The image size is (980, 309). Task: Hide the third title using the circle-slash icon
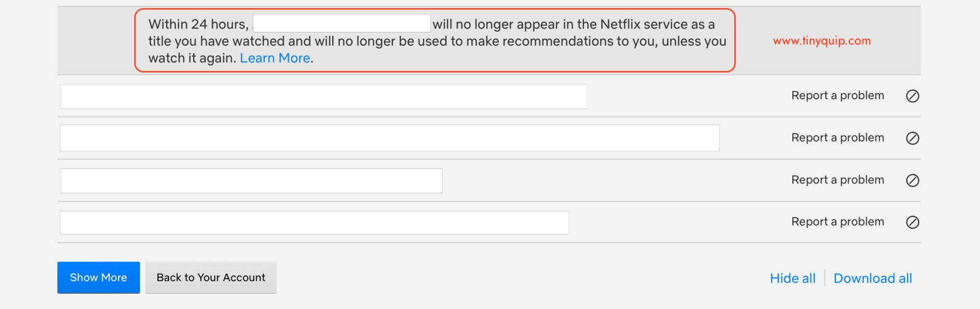pyautogui.click(x=912, y=180)
